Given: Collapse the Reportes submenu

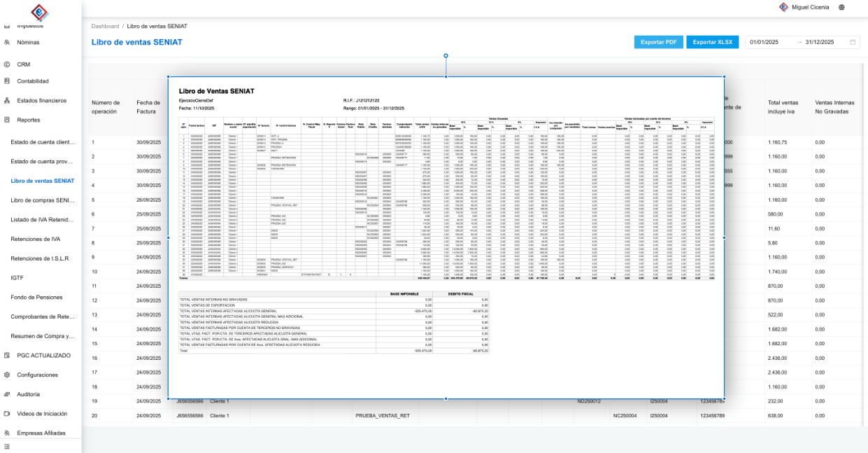Looking at the screenshot, I should point(29,120).
